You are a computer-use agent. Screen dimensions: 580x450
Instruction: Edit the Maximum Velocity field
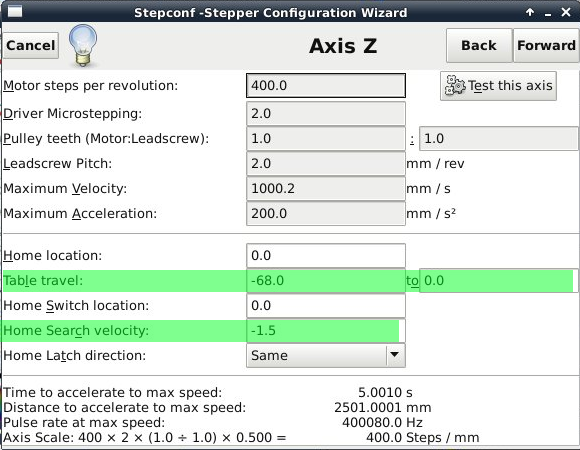tap(326, 189)
